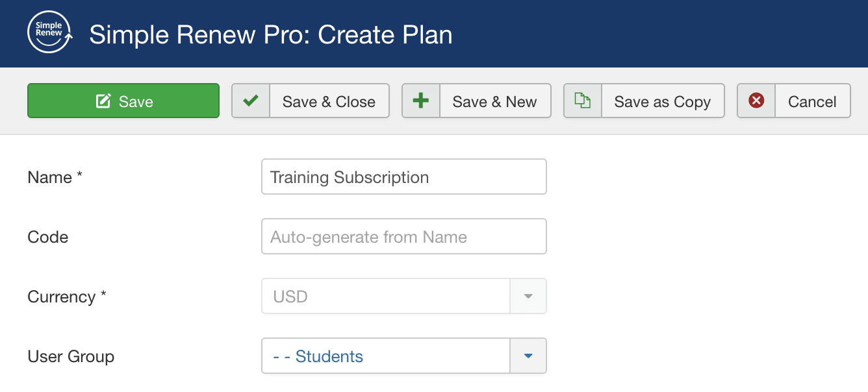Click the green checkmark icon

click(251, 101)
